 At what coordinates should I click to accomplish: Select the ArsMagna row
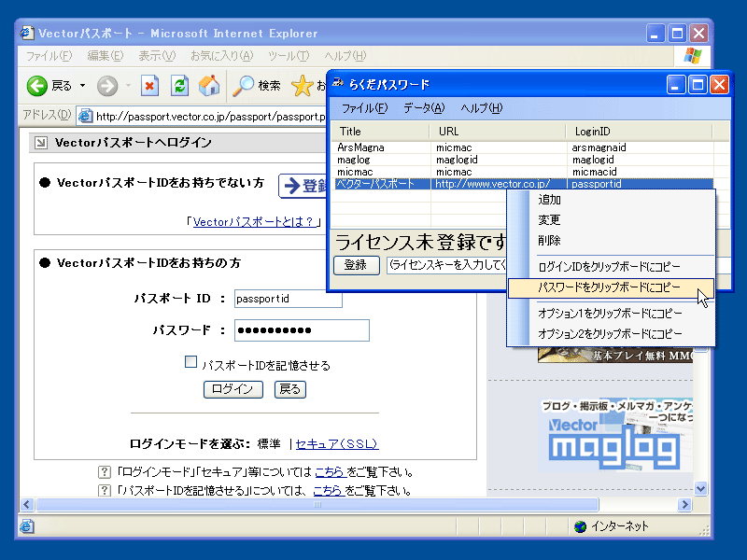pyautogui.click(x=524, y=147)
